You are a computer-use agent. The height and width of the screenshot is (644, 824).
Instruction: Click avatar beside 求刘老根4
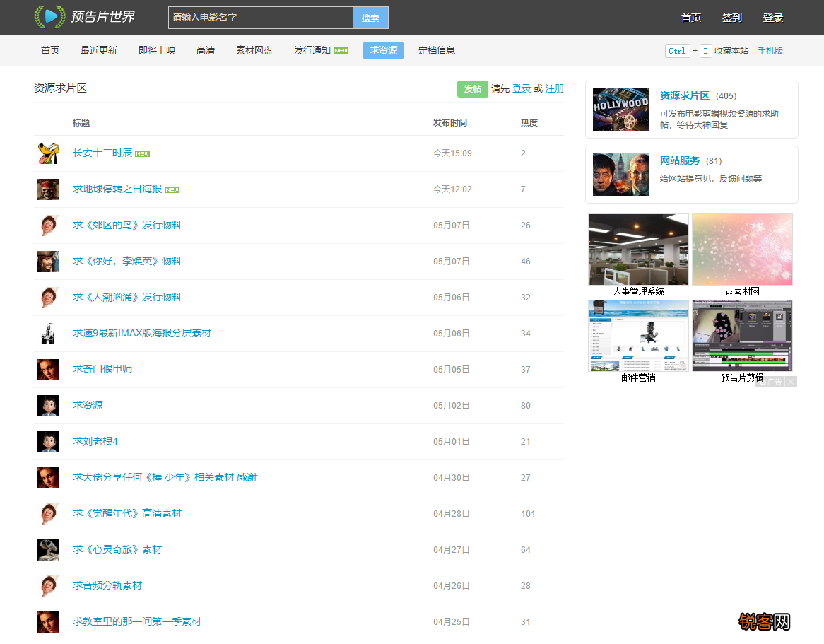(48, 442)
